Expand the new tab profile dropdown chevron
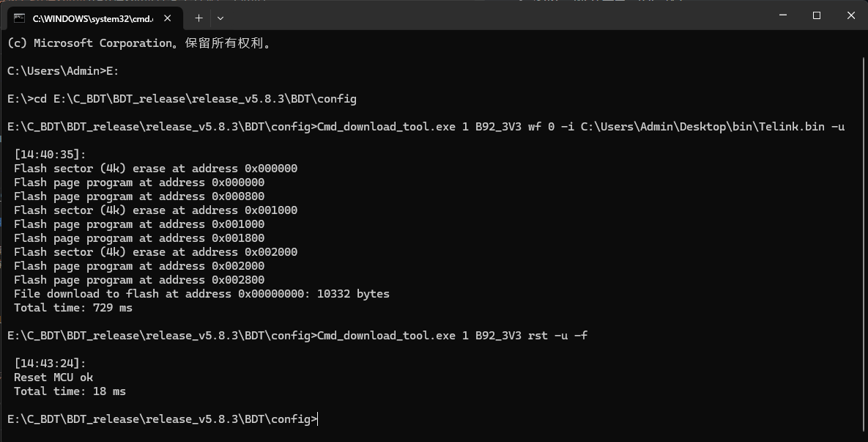868x442 pixels. tap(220, 18)
